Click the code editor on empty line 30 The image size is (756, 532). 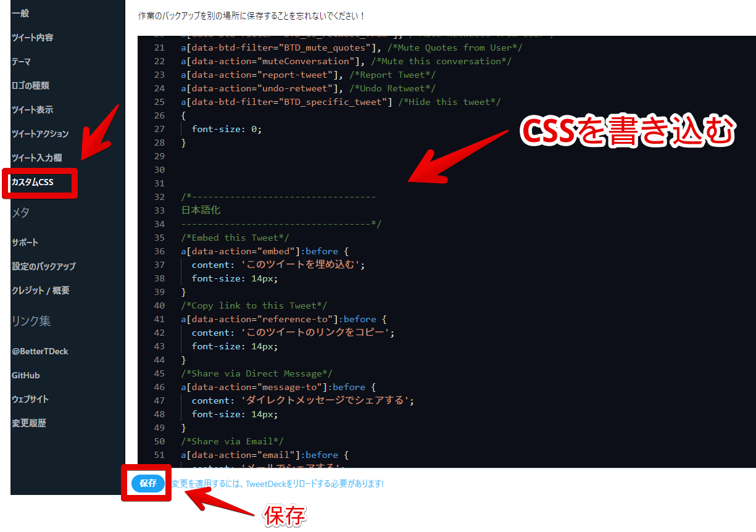tap(447, 170)
